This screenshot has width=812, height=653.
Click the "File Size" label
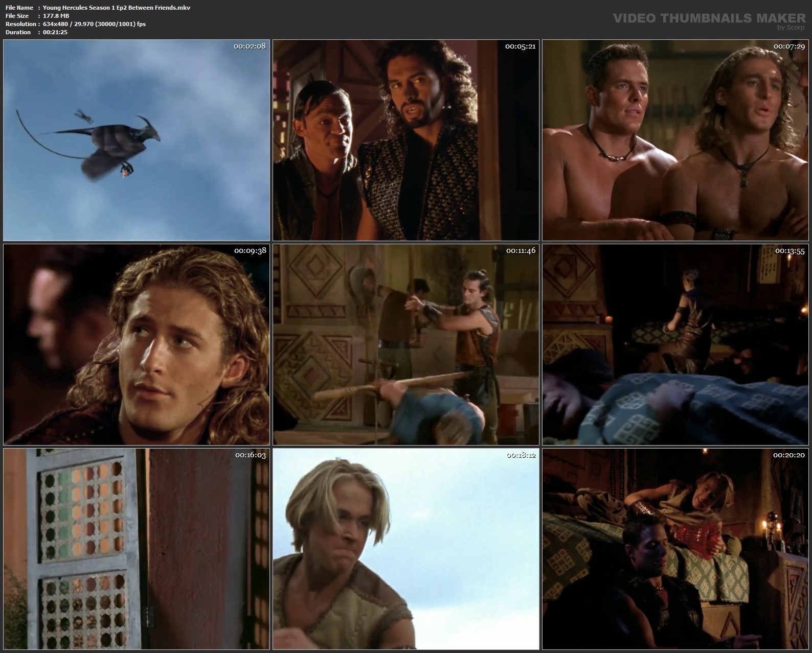click(17, 16)
